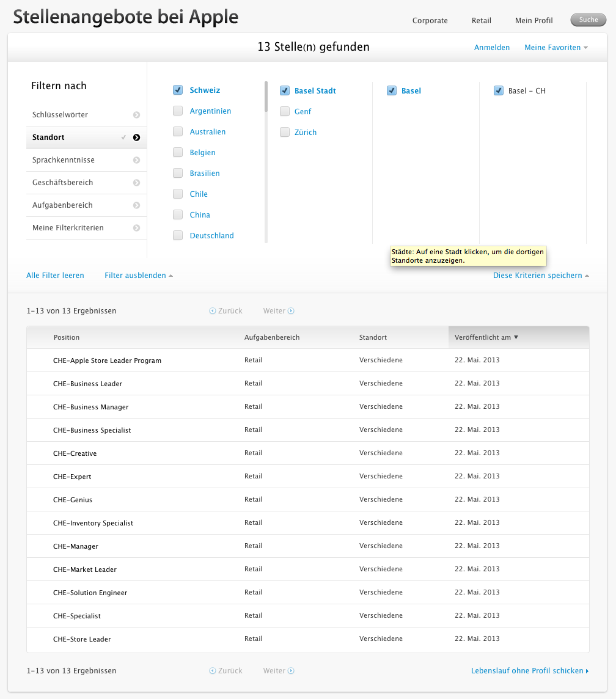The width and height of the screenshot is (616, 699).
Task: Enable the Zürich checkbox
Action: [x=285, y=132]
